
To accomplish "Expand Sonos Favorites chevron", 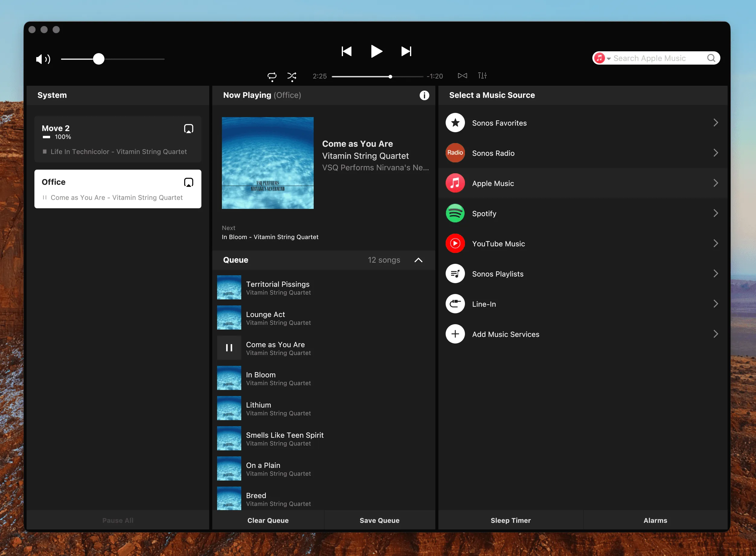I will point(716,123).
